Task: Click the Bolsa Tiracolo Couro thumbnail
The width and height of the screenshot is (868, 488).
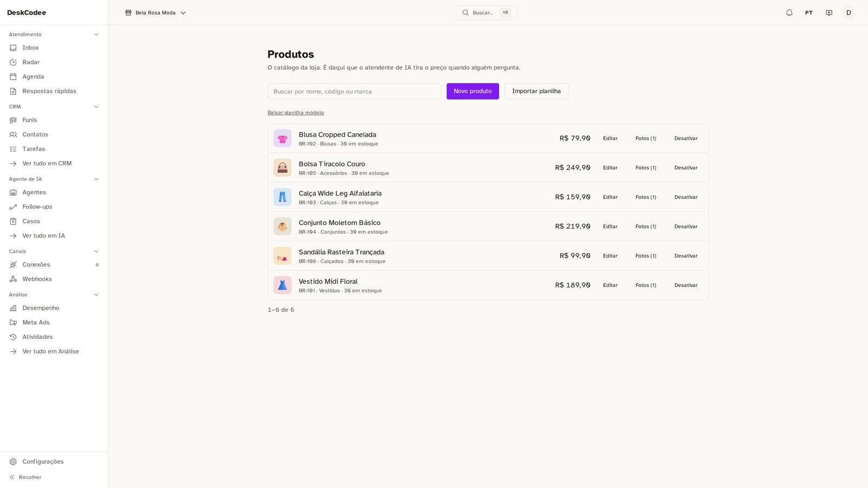Action: coord(283,168)
